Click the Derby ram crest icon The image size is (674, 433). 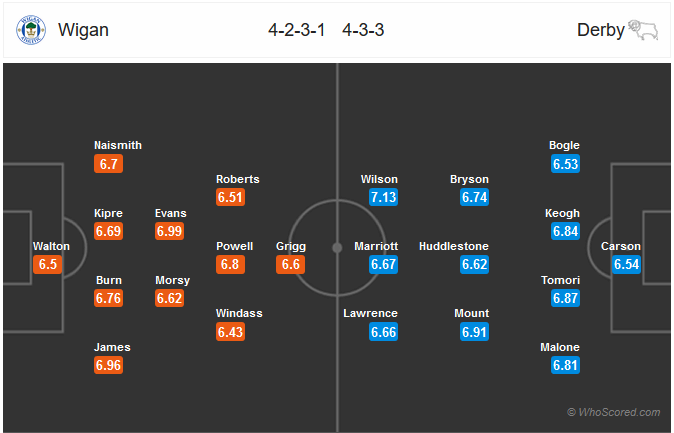pos(640,29)
